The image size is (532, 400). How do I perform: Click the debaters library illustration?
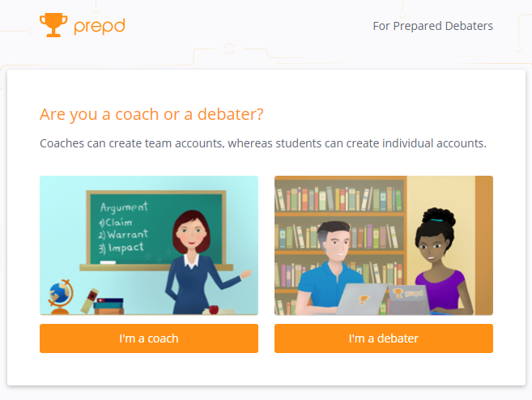pos(384,245)
